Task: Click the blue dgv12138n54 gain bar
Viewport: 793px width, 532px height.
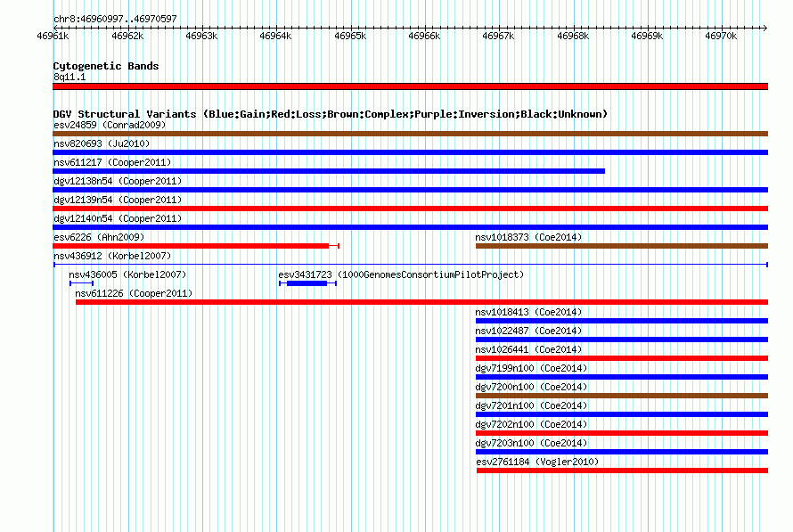Action: pos(410,190)
